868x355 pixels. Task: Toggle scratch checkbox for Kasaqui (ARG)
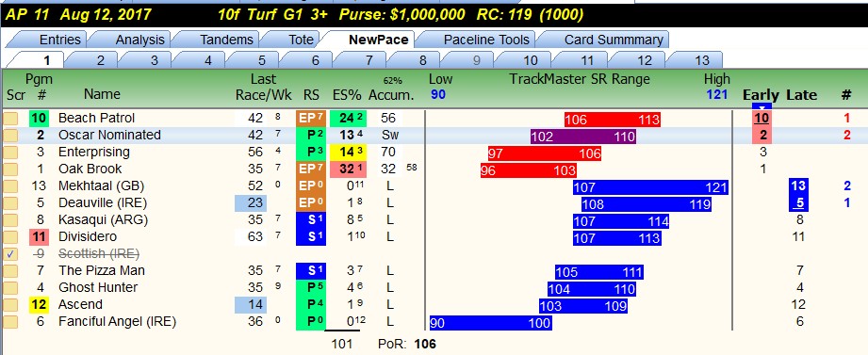(11, 220)
